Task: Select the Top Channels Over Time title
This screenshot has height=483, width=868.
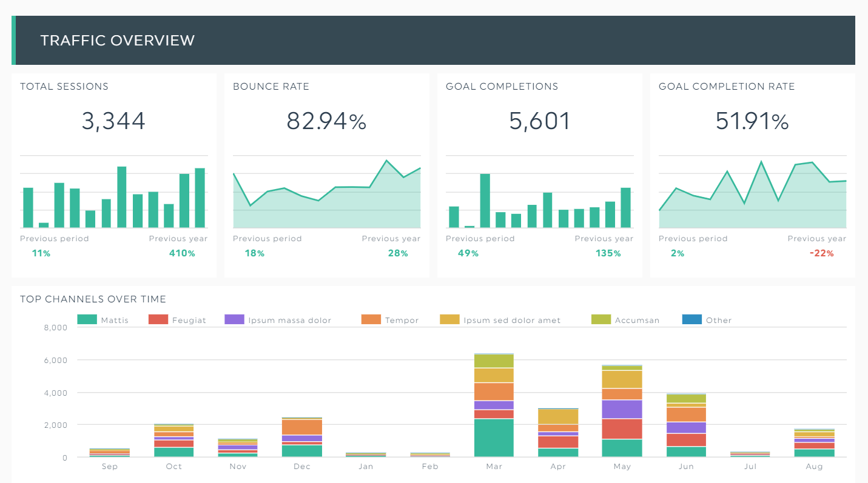Action: point(93,299)
